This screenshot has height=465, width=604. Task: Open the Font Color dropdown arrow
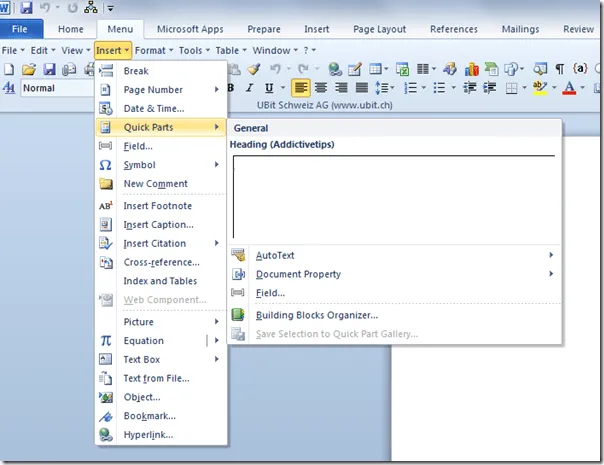pyautogui.click(x=583, y=88)
